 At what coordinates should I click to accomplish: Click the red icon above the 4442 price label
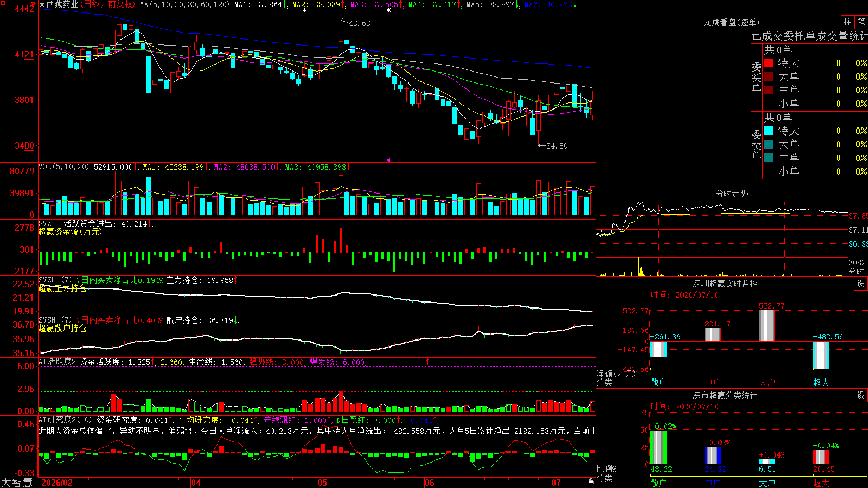click(x=33, y=4)
